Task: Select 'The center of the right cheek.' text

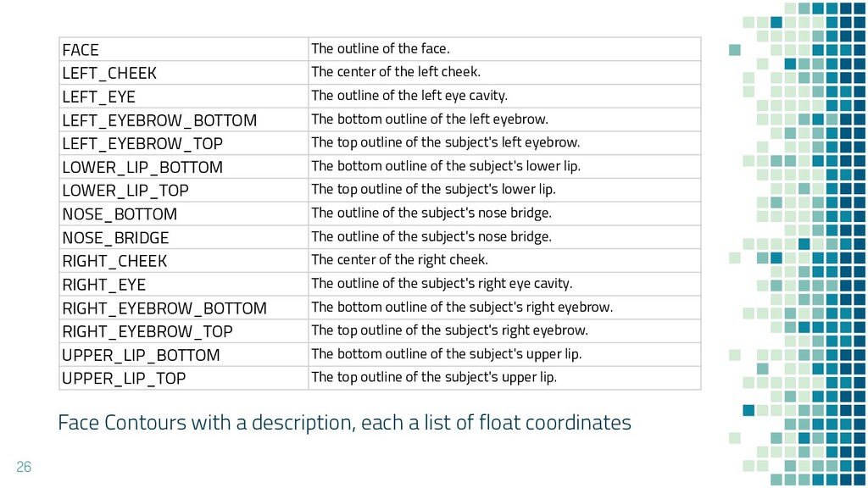Action: click(399, 260)
